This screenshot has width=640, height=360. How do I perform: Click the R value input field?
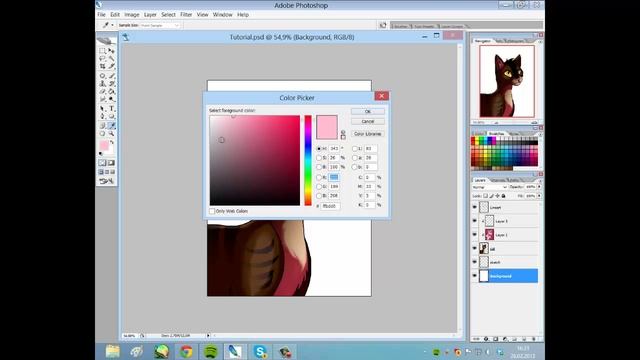pos(334,178)
